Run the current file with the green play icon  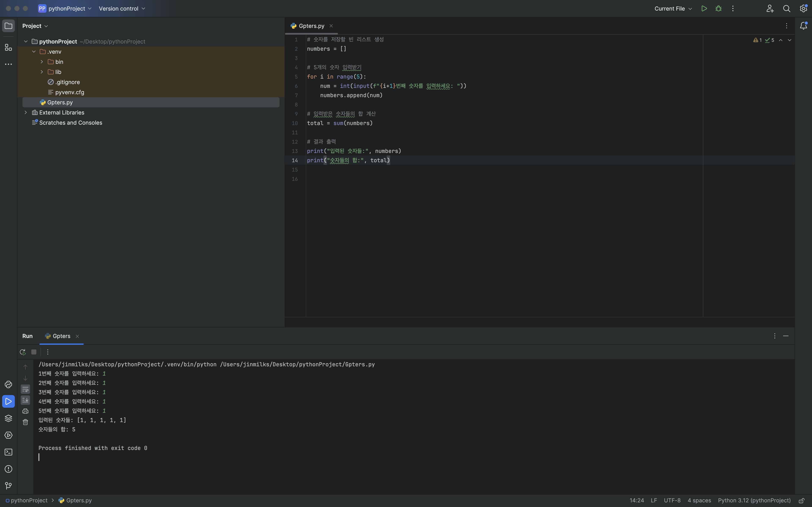(704, 9)
